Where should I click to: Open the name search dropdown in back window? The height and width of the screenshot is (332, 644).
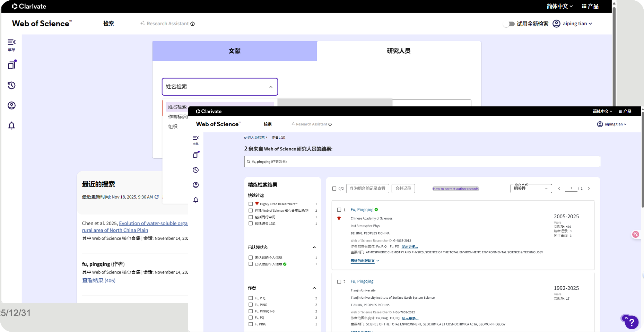point(220,87)
